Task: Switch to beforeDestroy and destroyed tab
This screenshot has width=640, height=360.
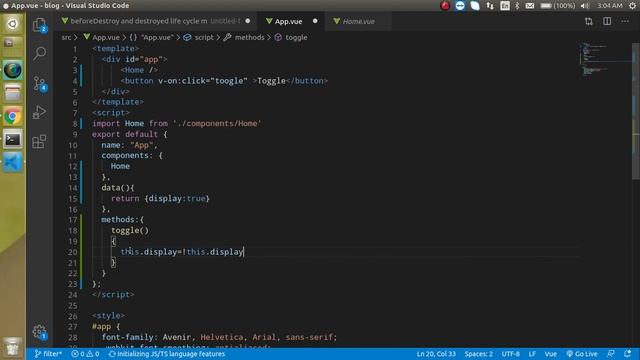Action: (x=155, y=21)
